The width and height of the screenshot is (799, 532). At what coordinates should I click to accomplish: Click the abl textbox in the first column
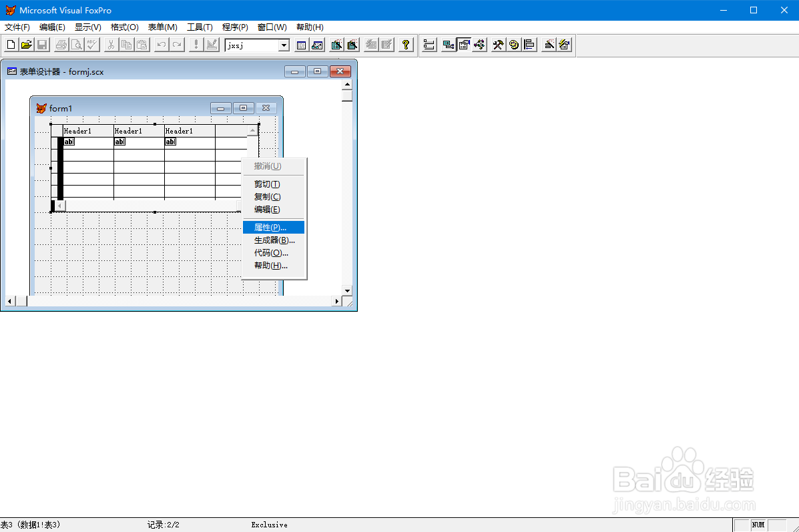coord(69,142)
